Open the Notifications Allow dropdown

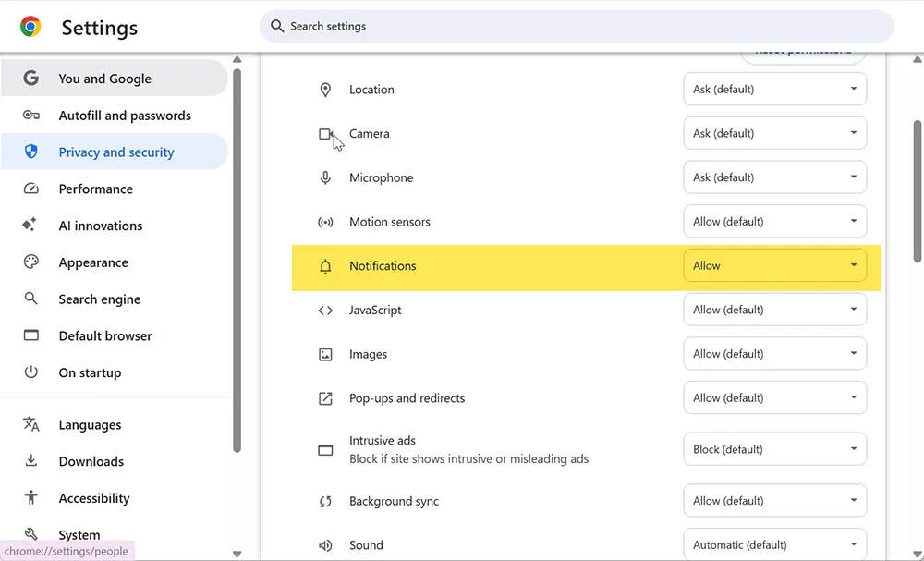[774, 265]
